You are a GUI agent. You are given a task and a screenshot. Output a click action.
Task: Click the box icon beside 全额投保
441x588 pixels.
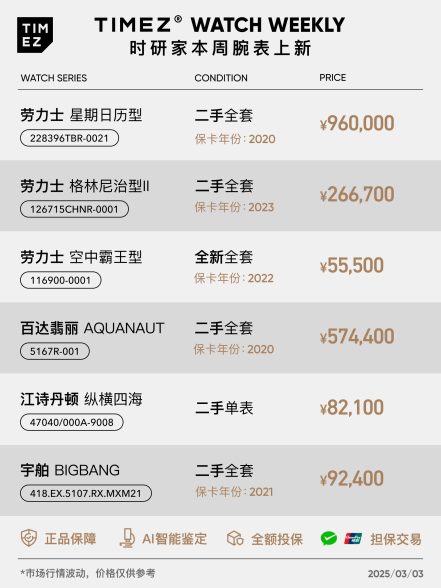235,538
